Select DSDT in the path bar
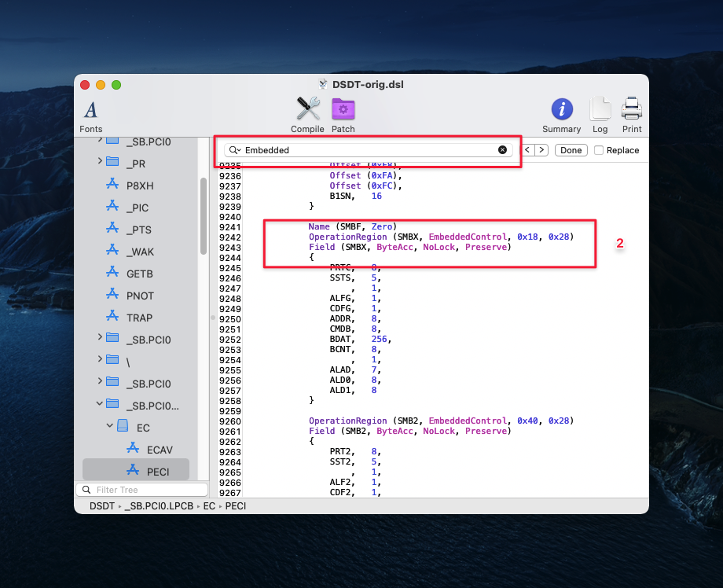723x588 pixels. click(x=102, y=506)
